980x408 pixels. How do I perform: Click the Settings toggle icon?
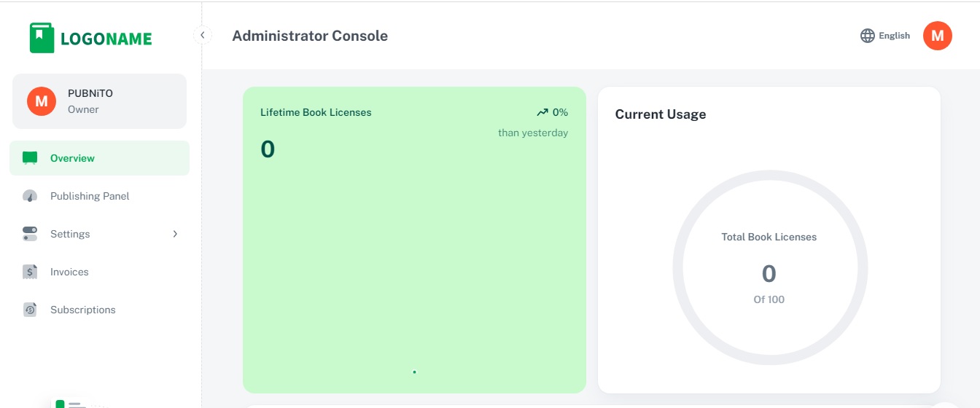pos(30,234)
